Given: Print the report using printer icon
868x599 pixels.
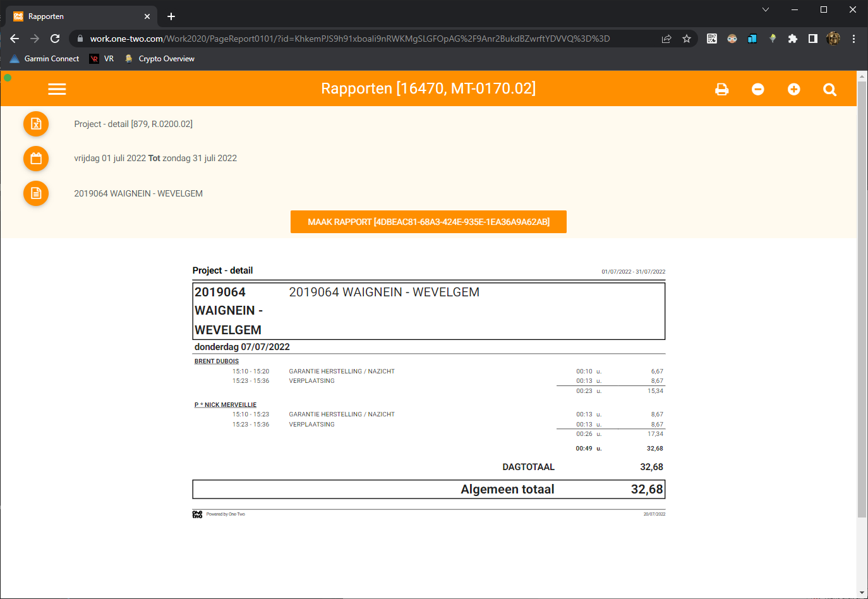Looking at the screenshot, I should [x=721, y=90].
